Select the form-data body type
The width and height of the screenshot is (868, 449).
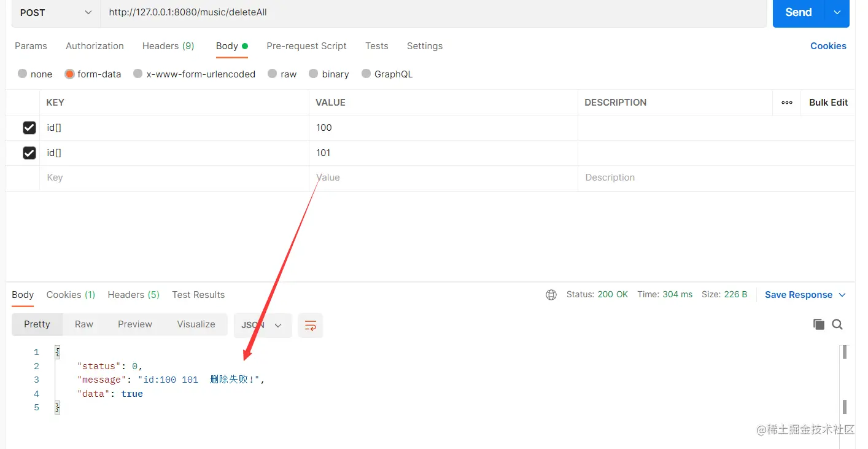pos(93,74)
